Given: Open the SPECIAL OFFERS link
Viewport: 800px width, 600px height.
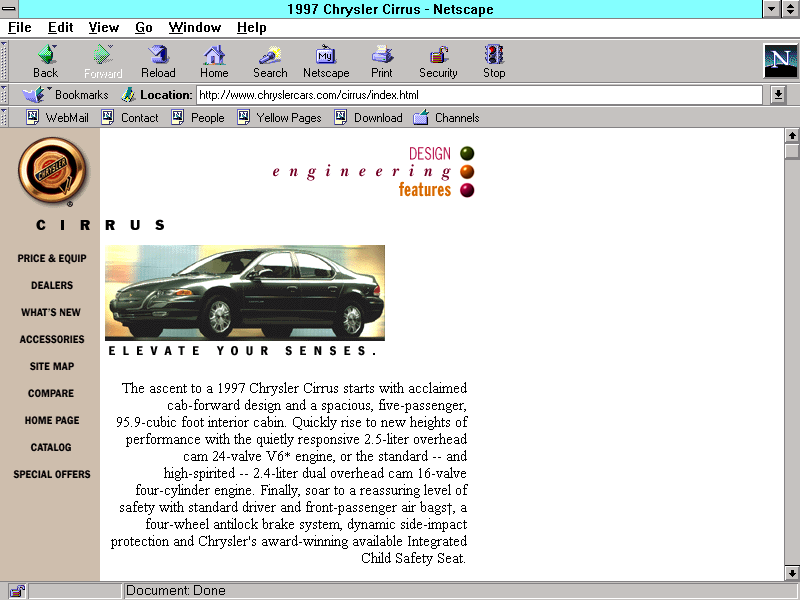Looking at the screenshot, I should 52,474.
